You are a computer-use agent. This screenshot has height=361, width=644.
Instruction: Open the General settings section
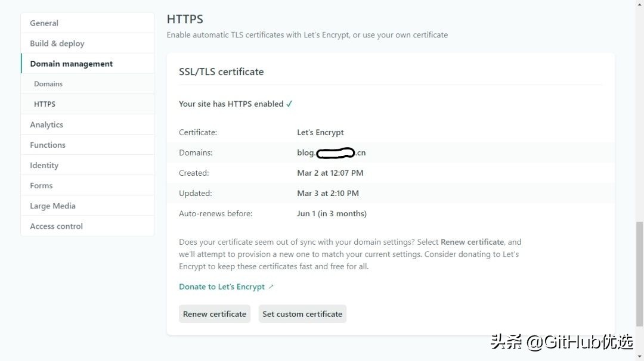(x=44, y=23)
